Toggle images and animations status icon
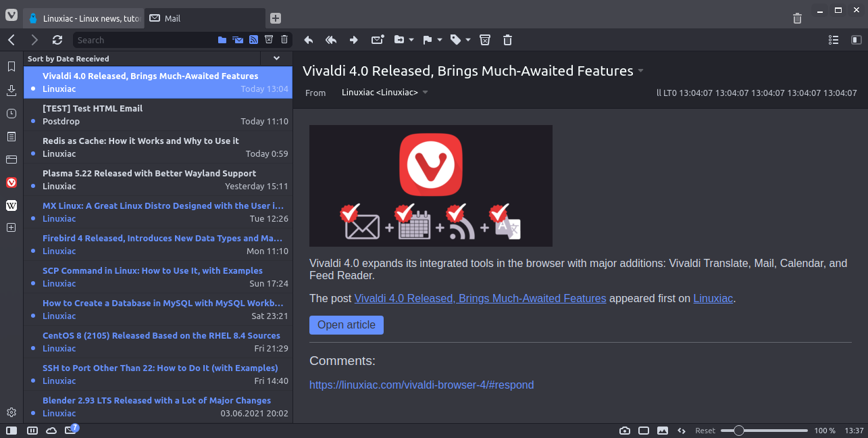868x438 pixels. click(663, 431)
